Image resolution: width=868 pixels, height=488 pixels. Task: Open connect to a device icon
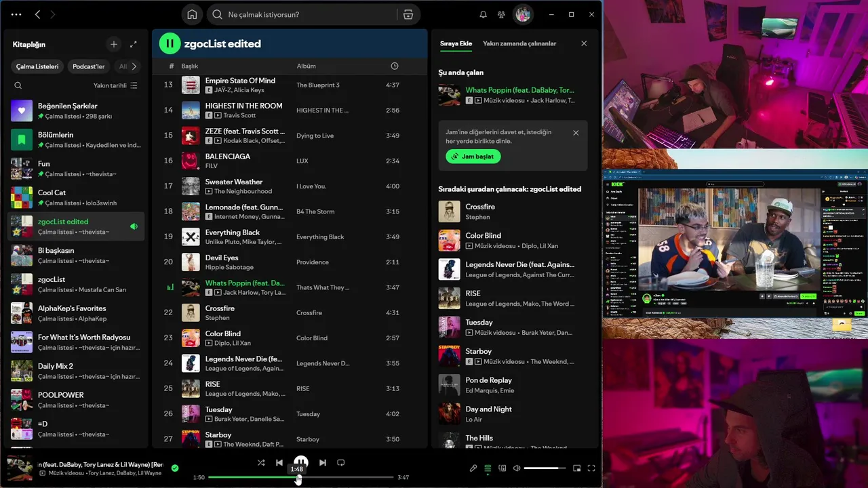pos(502,468)
